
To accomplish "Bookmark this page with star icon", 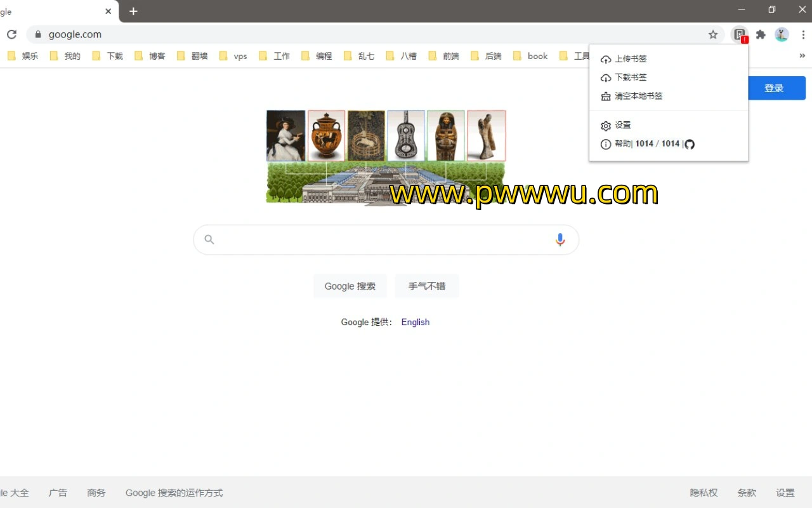I will 713,35.
